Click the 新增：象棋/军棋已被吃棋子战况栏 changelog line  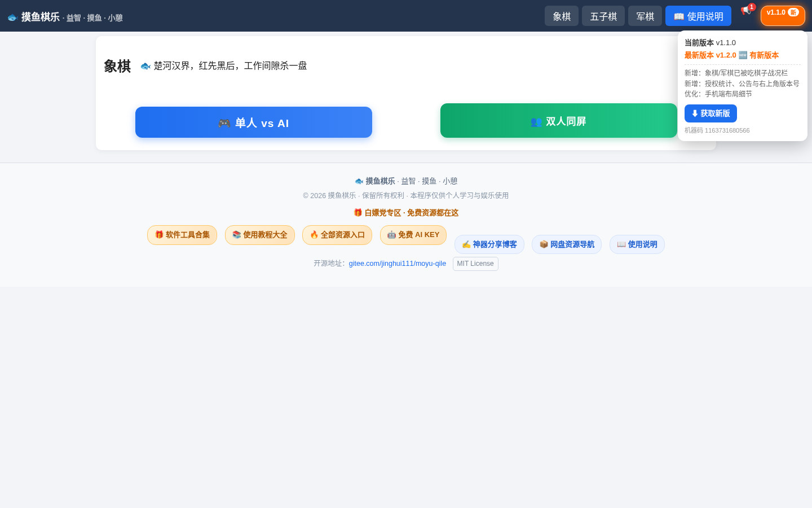(736, 73)
